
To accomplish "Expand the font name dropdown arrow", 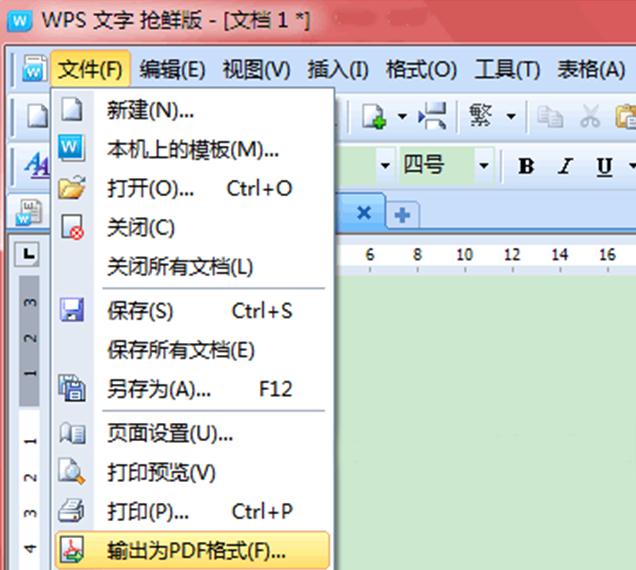I will (385, 166).
